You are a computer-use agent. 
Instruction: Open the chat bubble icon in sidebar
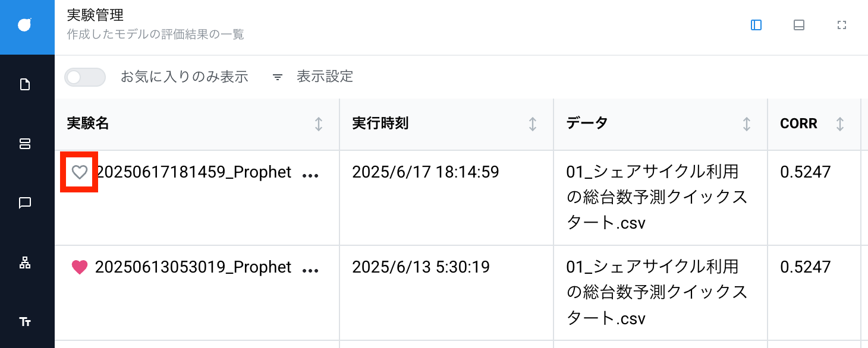(25, 203)
